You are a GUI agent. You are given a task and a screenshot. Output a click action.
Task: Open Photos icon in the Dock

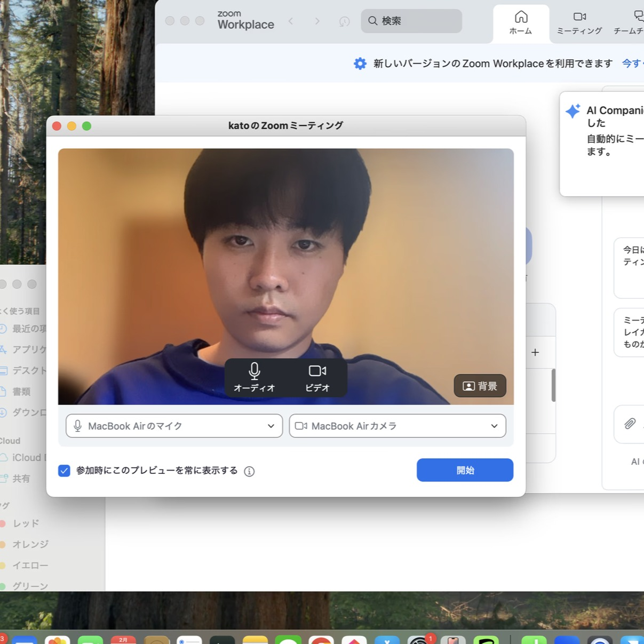(x=58, y=640)
